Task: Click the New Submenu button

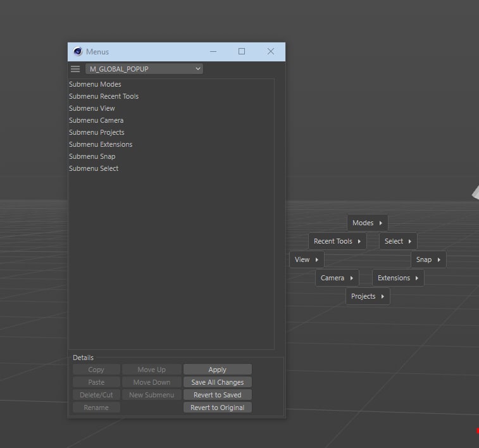Action: pos(152,395)
